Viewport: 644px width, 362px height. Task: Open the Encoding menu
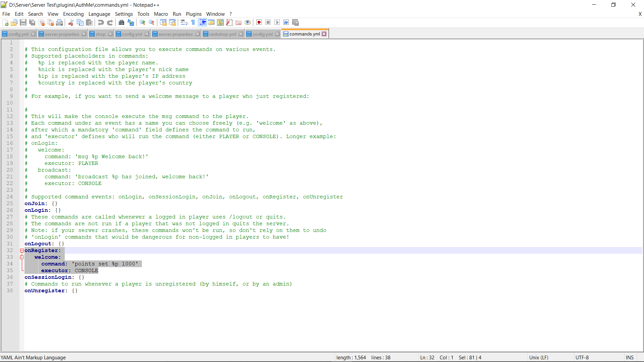pos(73,14)
